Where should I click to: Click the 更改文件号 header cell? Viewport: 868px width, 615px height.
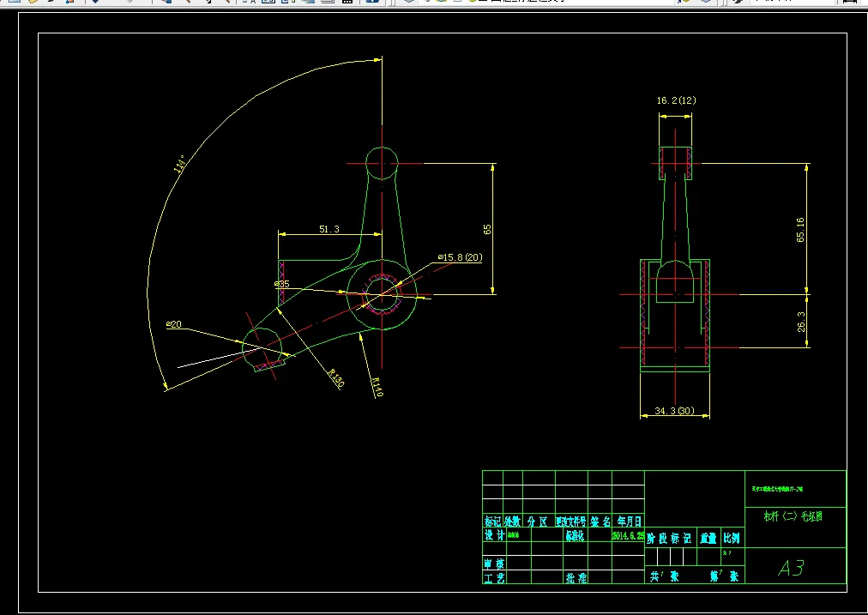570,522
